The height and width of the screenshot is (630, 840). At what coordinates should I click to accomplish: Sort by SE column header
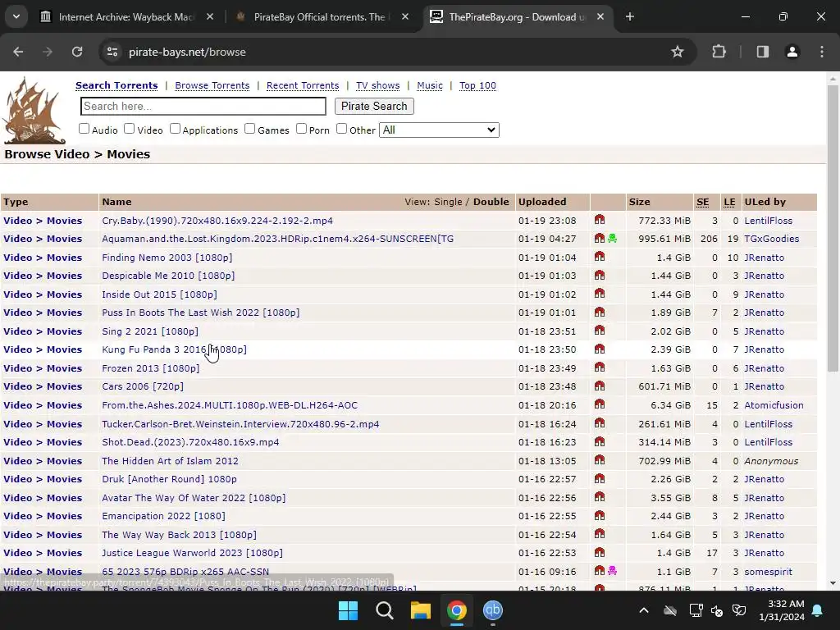pos(702,202)
